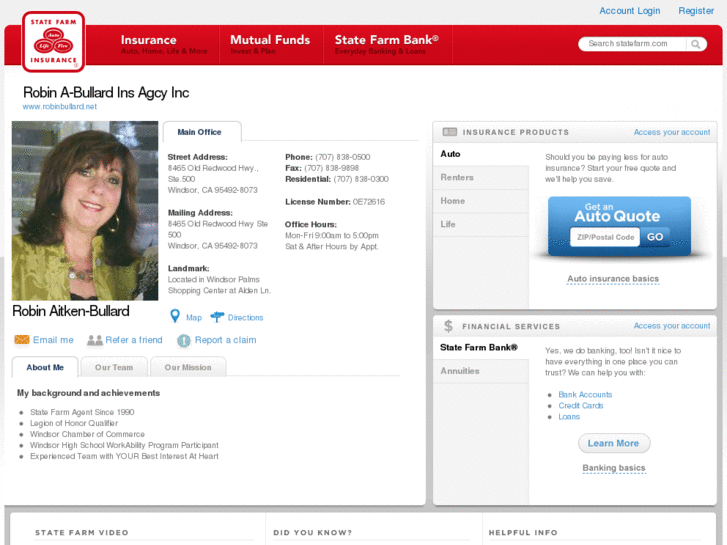Click the Search statefarm.com field
727x545 pixels.
pos(632,44)
